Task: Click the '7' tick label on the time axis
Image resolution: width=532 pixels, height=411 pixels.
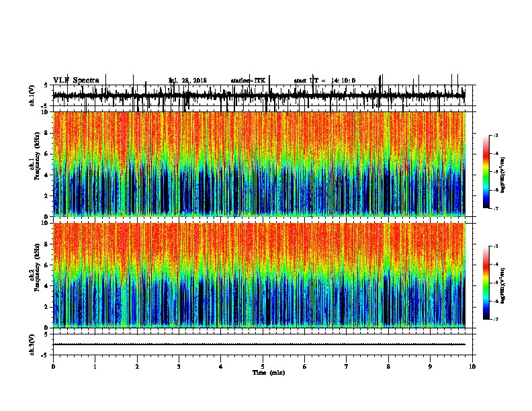Action: coord(347,367)
